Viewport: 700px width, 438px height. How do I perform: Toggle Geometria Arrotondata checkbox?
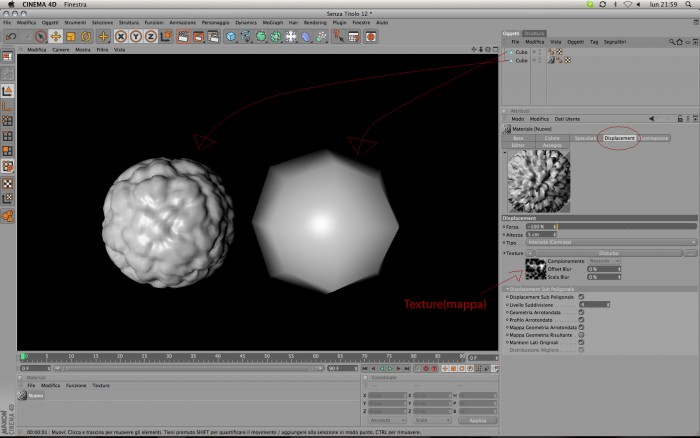pyautogui.click(x=581, y=312)
